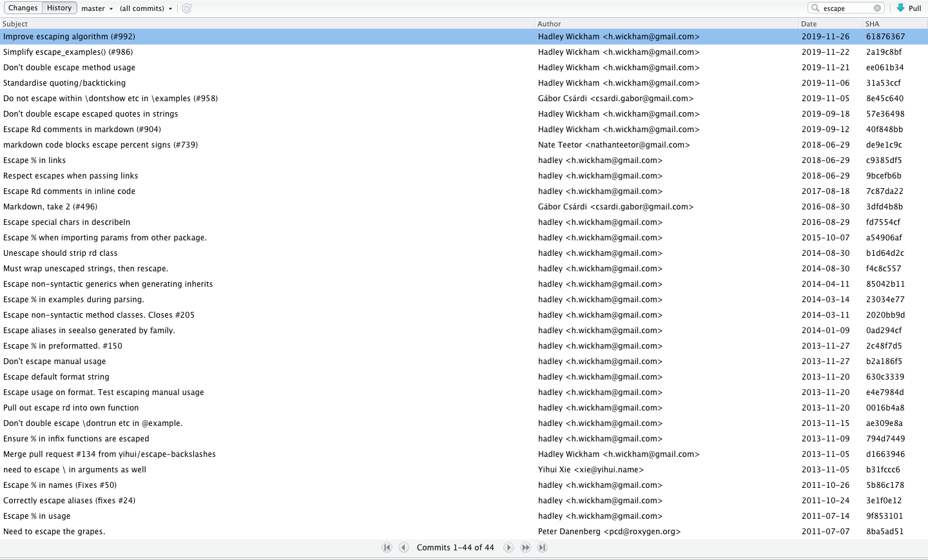This screenshot has height=560, width=928.
Task: Go to the previous commits page
Action: [404, 547]
